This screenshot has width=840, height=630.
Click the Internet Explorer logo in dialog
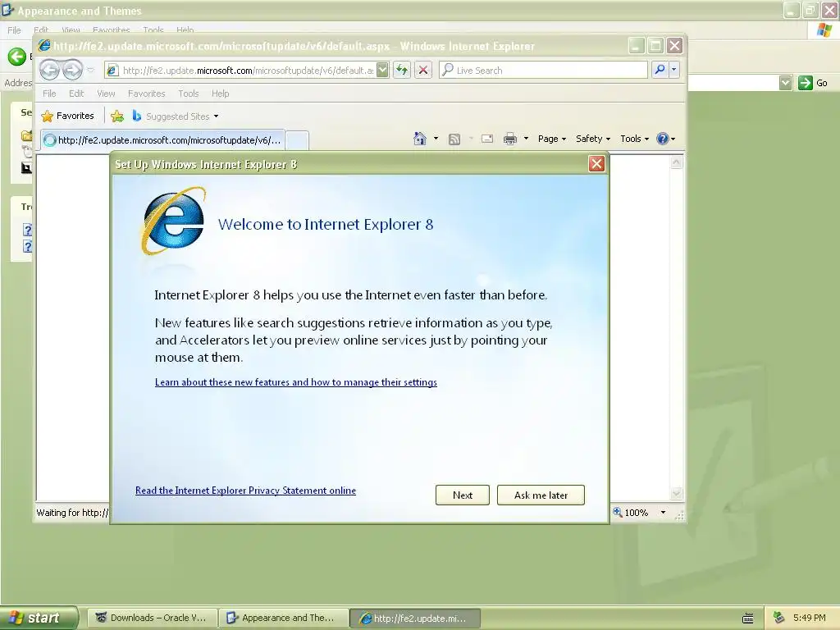pos(174,220)
